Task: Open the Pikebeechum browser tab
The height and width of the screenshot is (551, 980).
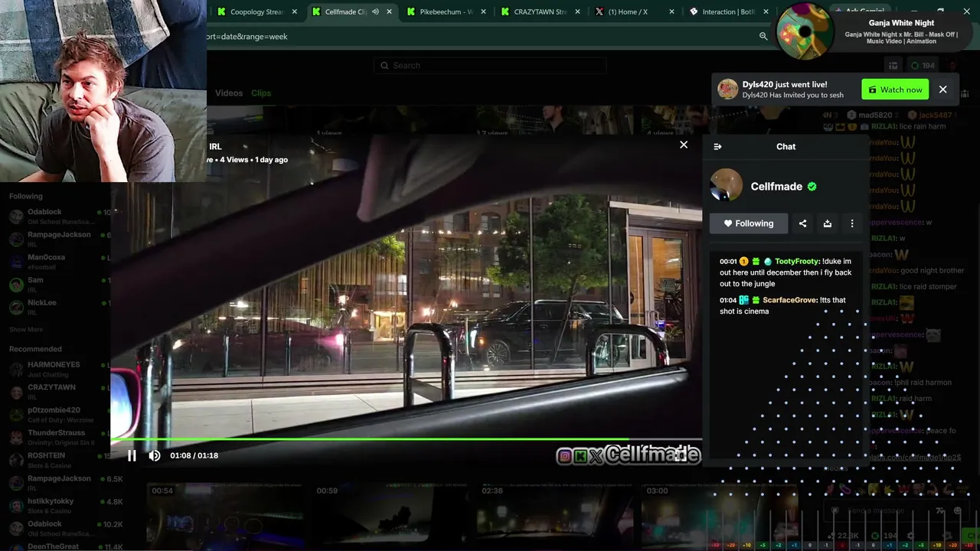Action: coord(446,12)
